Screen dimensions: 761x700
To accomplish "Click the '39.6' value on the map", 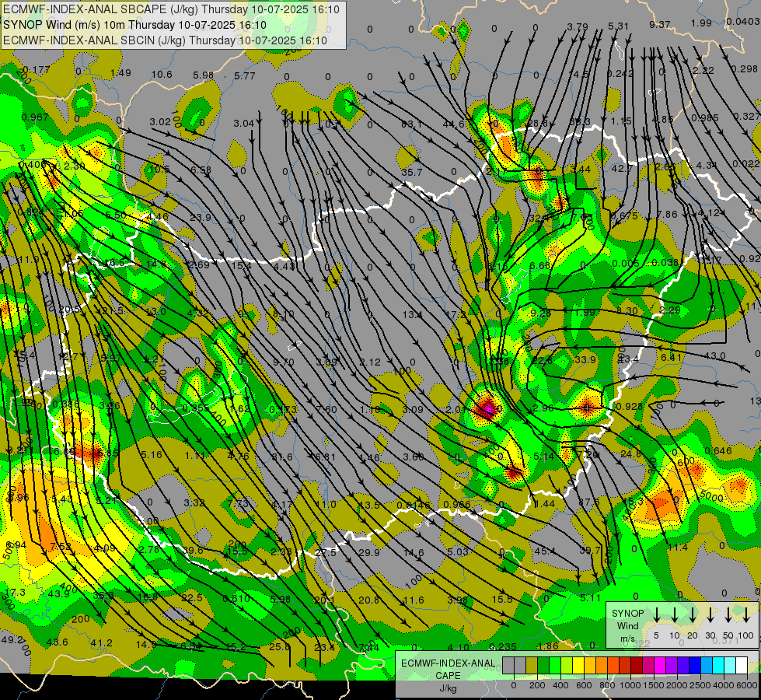I will (193, 550).
